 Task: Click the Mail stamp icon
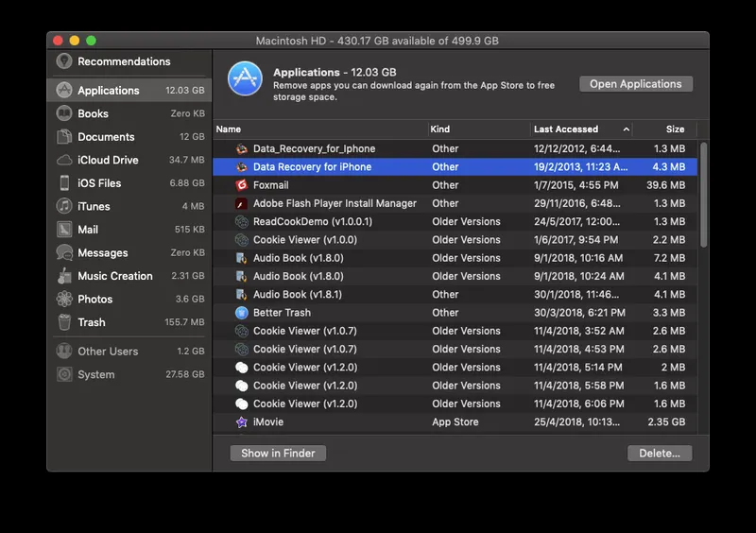64,229
